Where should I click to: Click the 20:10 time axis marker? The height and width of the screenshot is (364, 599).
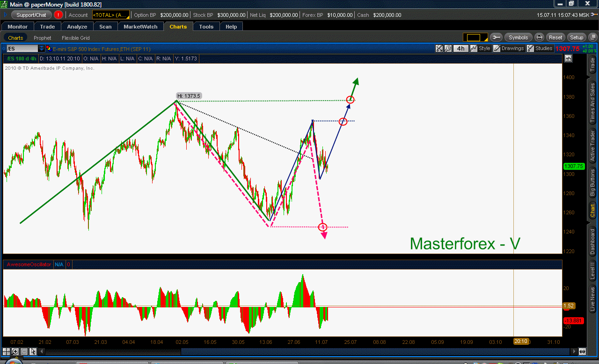pos(521,342)
